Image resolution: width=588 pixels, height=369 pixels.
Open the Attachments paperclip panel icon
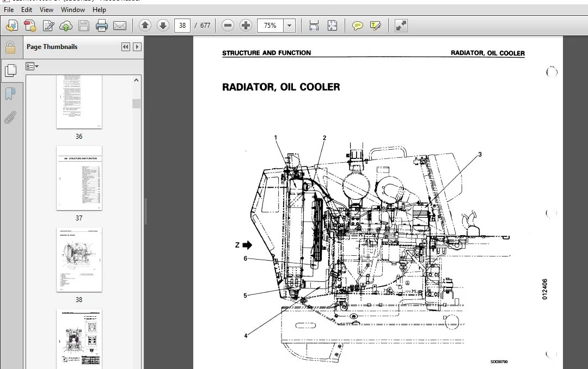pos(10,117)
